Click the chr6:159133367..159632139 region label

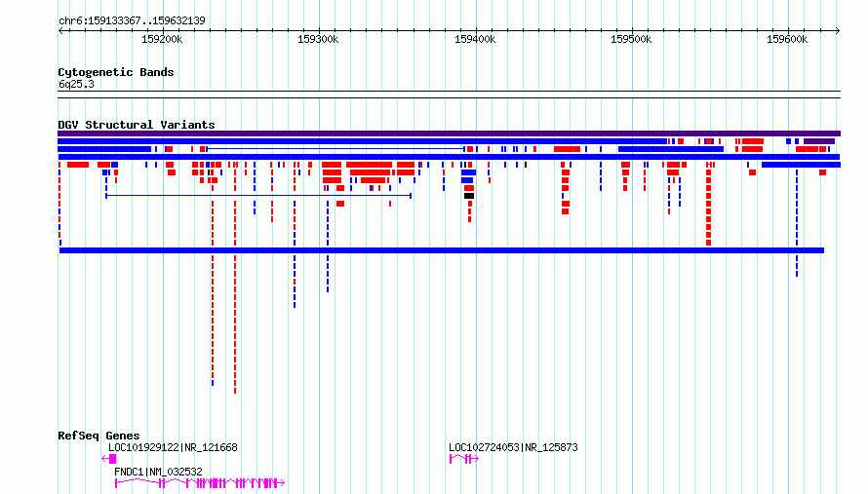pyautogui.click(x=132, y=20)
